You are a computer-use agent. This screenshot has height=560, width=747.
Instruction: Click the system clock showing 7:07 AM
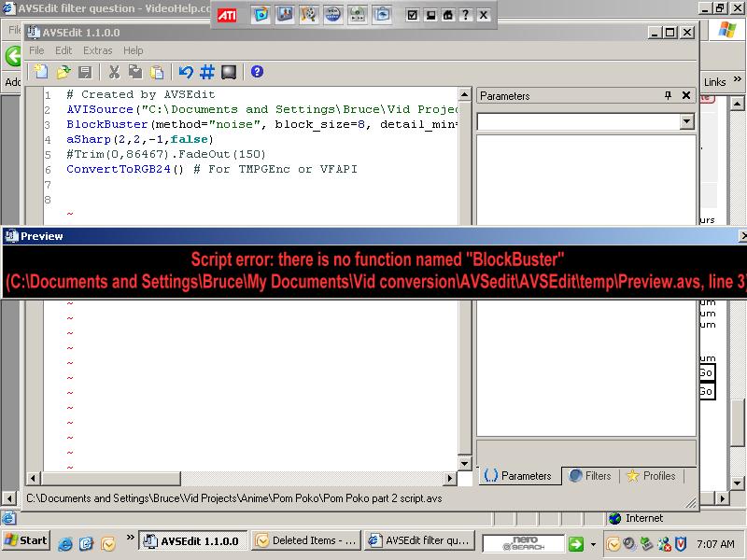715,544
